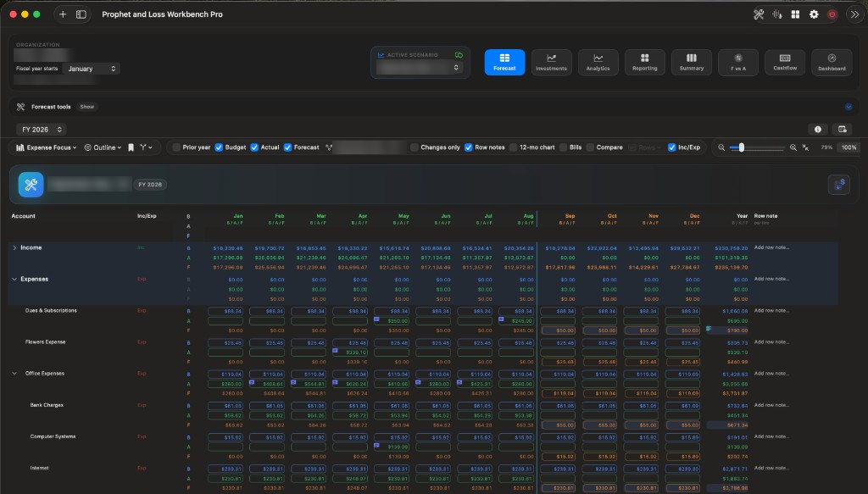Click the zoom in magnifier

793,147
